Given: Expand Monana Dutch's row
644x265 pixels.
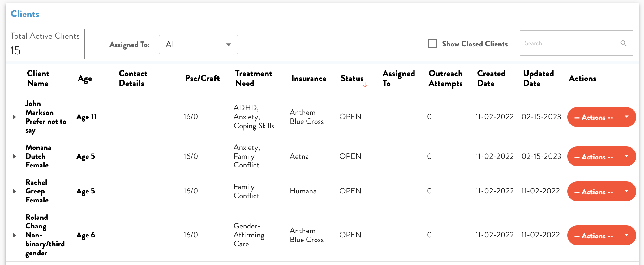Looking at the screenshot, I should 14,156.
